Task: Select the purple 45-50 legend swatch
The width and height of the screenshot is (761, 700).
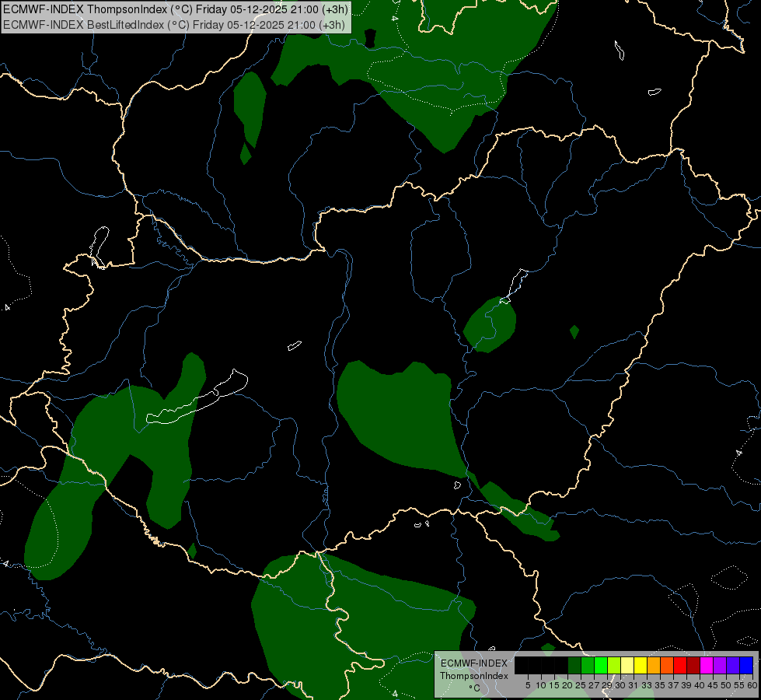Action: coord(720,666)
